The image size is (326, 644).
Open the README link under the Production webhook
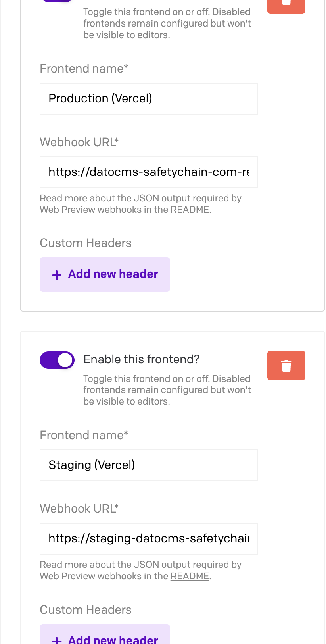click(190, 210)
